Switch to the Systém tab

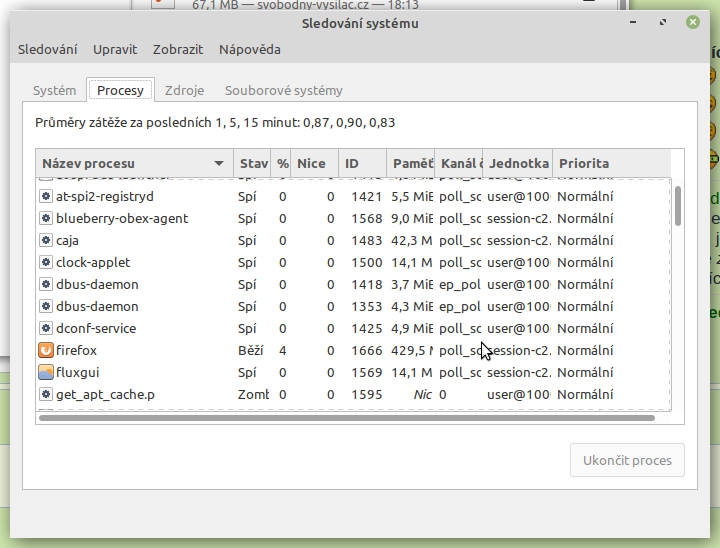[54, 90]
